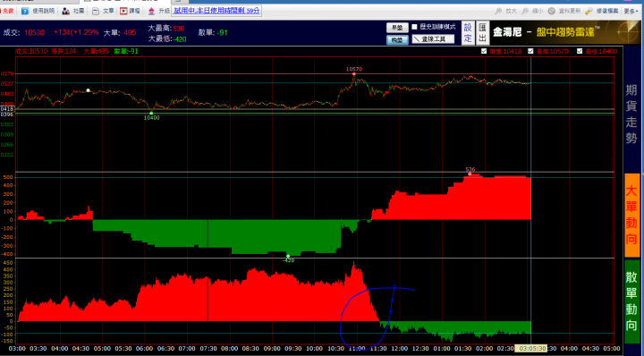Viewport: 644px width, 356px height.
Task: Enable the 歷史訓練模式 checkbox
Action: click(x=414, y=27)
